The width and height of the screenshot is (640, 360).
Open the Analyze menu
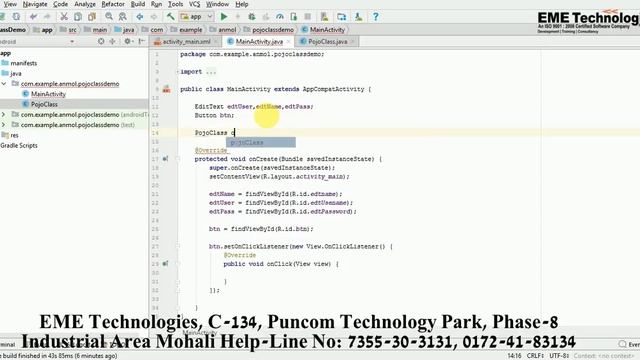click(85, 4)
